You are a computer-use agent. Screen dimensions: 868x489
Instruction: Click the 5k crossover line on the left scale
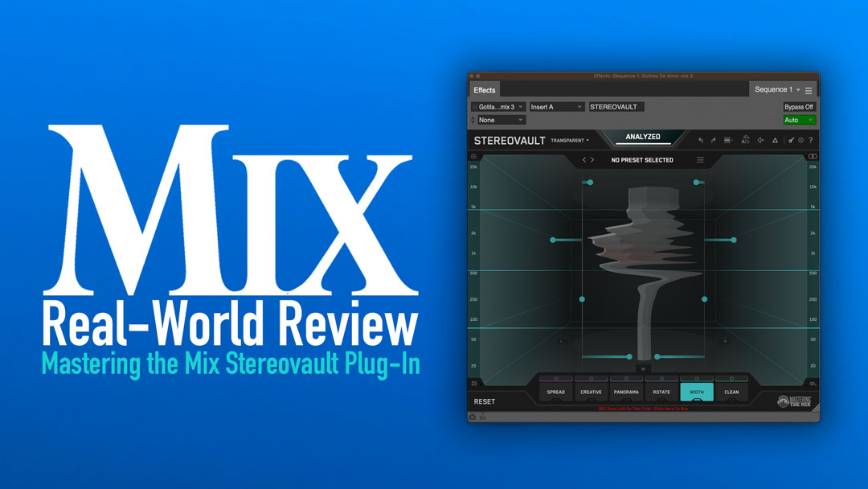tap(473, 209)
